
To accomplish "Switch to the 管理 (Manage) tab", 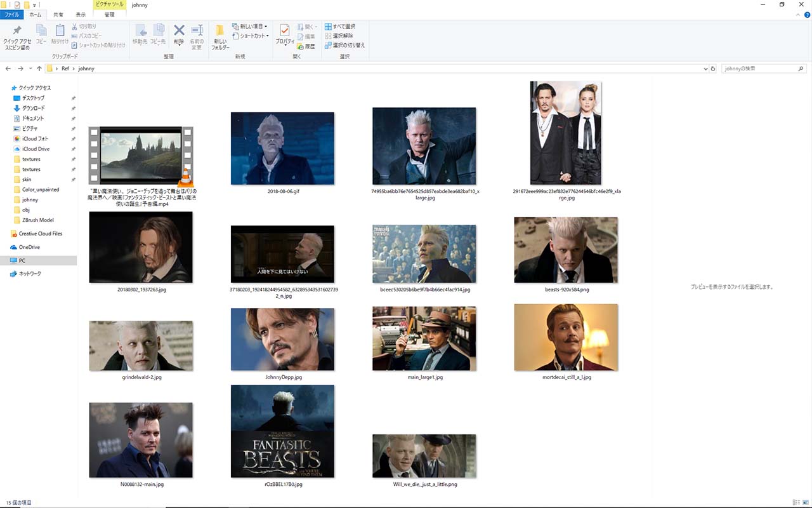I will point(110,15).
